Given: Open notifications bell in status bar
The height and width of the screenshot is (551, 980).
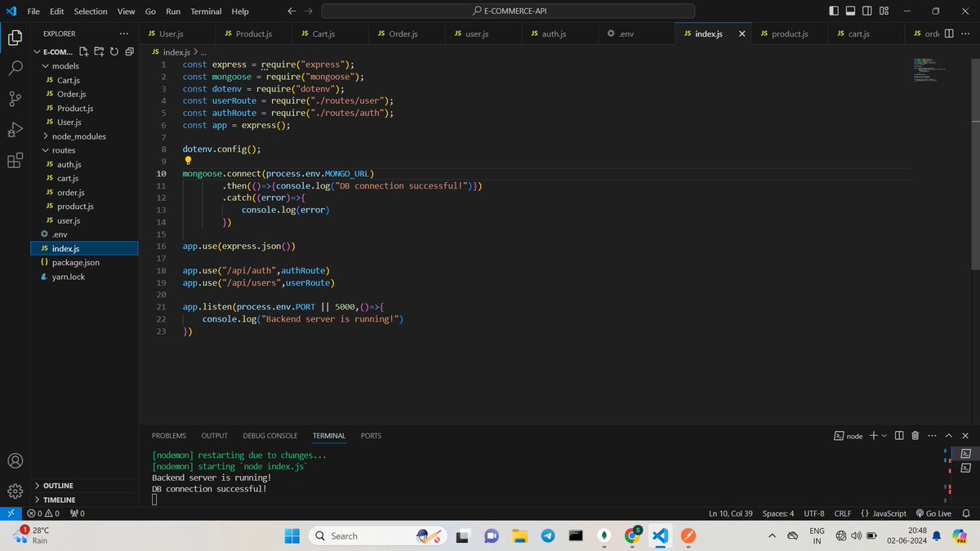Looking at the screenshot, I should 966,513.
